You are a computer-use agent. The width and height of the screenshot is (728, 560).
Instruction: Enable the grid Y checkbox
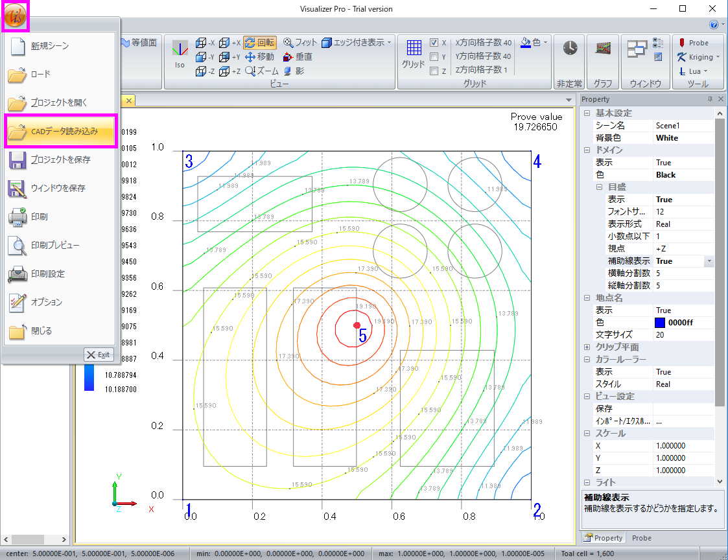[x=434, y=57]
